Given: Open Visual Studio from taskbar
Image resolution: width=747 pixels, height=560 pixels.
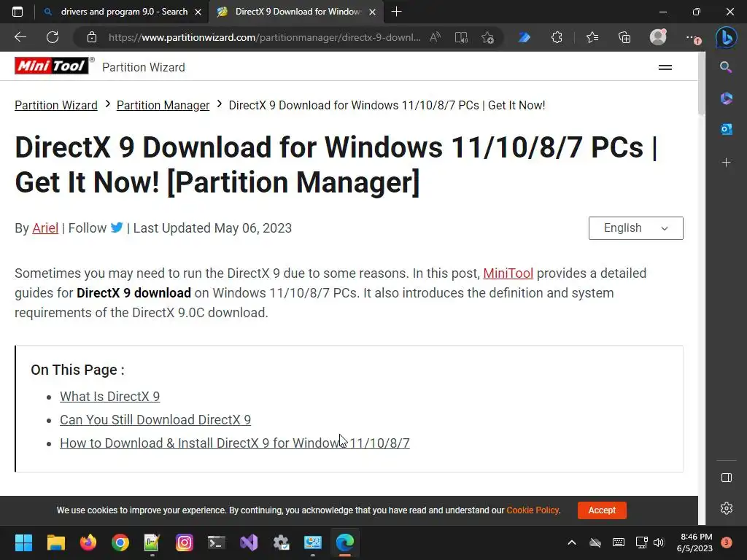Looking at the screenshot, I should [249, 542].
